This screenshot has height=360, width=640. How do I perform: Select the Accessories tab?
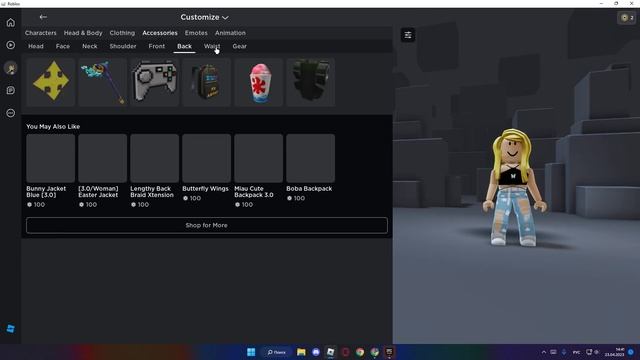click(160, 33)
